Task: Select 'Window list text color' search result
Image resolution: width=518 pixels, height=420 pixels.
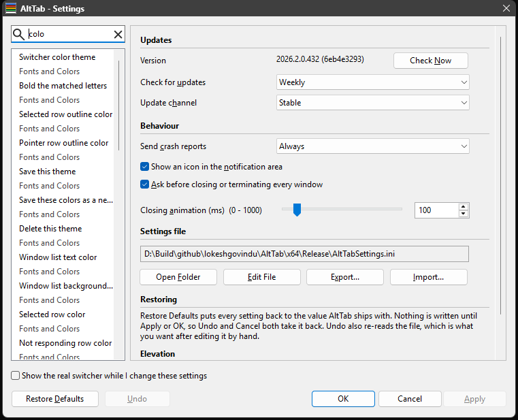Action: 58,257
